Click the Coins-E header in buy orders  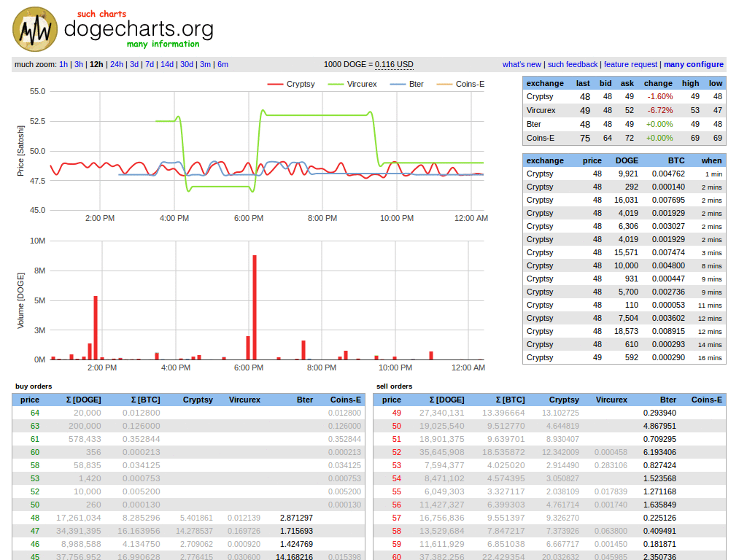click(345, 400)
